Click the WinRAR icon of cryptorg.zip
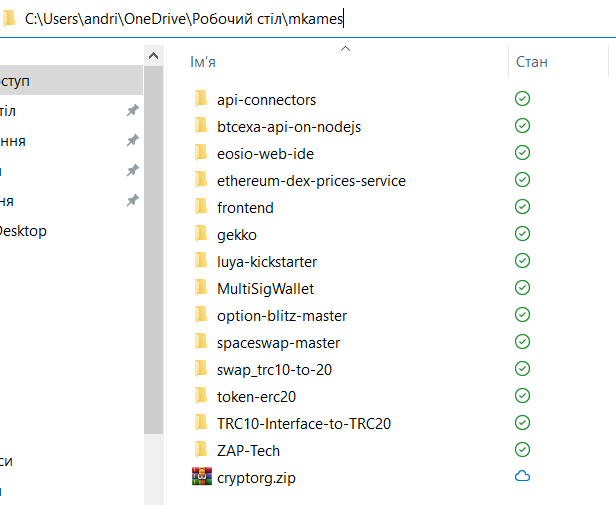The image size is (616, 505). pyautogui.click(x=202, y=476)
